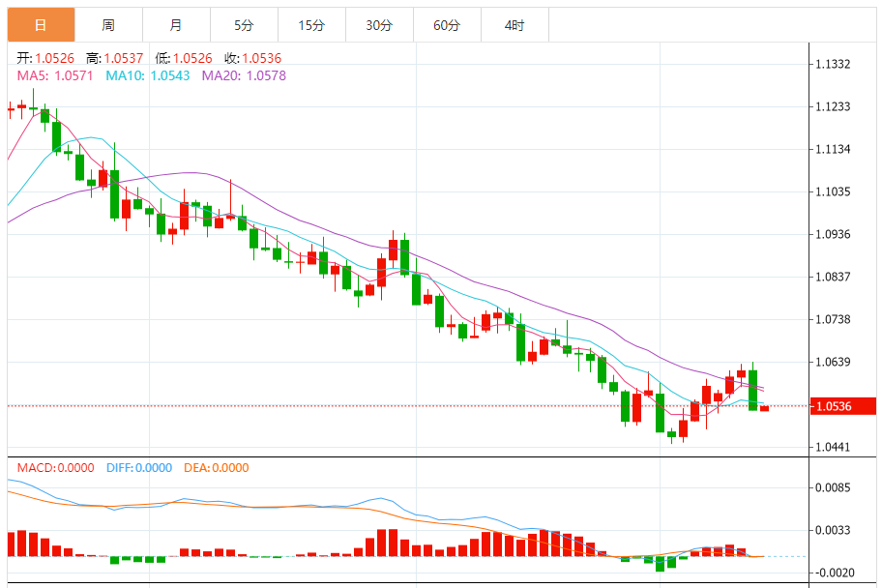
Task: Open the 60分 timeframe tab
Action: [x=447, y=25]
